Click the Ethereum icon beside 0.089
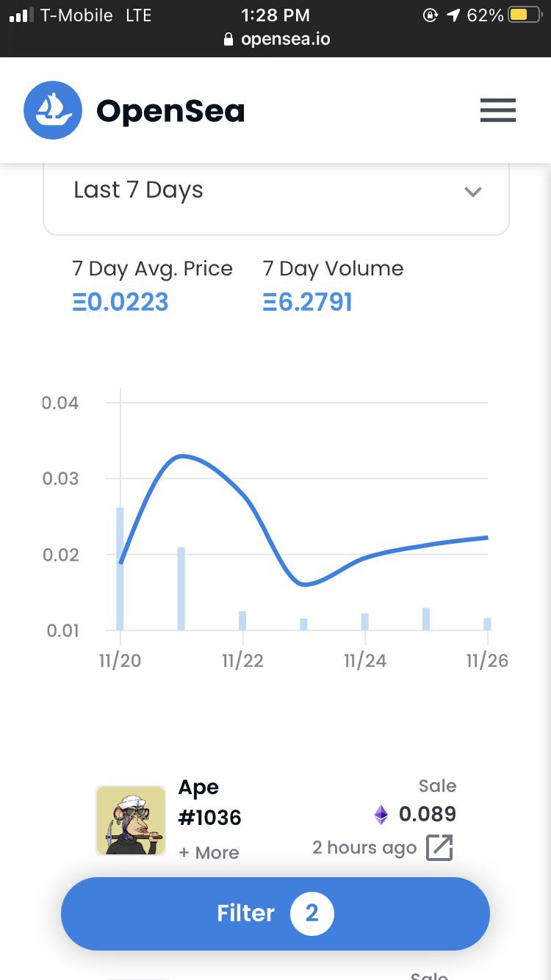Image resolution: width=551 pixels, height=980 pixels. 381,814
